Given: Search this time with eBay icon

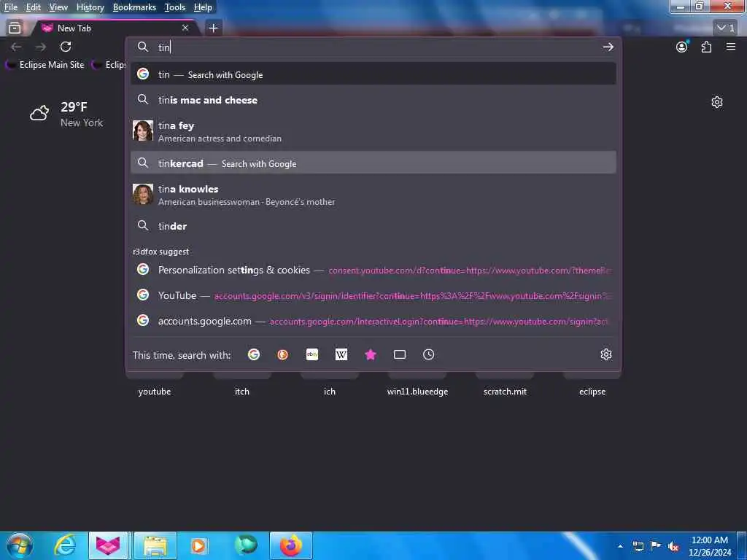Looking at the screenshot, I should pos(312,354).
